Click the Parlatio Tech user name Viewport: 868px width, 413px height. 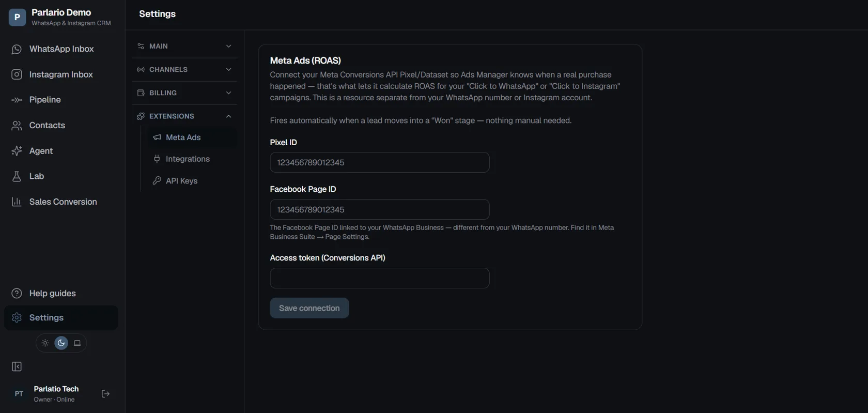[x=56, y=389]
